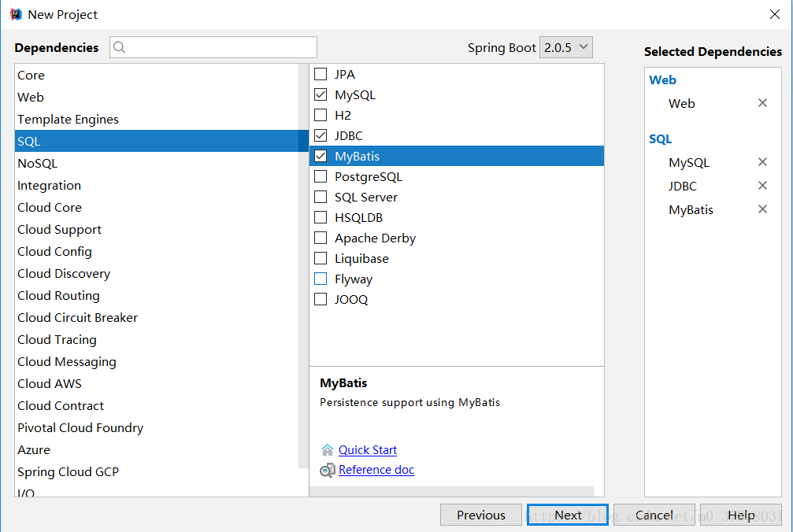This screenshot has height=532, width=793.
Task: Toggle the MyBatis checkbox off
Action: click(x=321, y=156)
